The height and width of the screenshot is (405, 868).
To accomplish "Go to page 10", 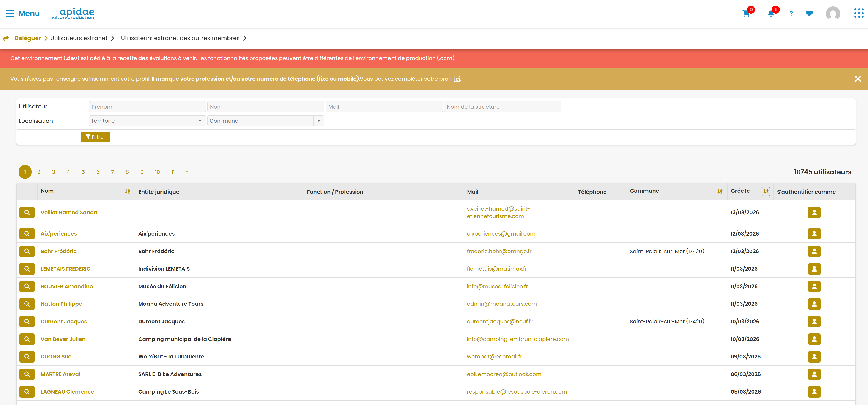I will [x=157, y=172].
